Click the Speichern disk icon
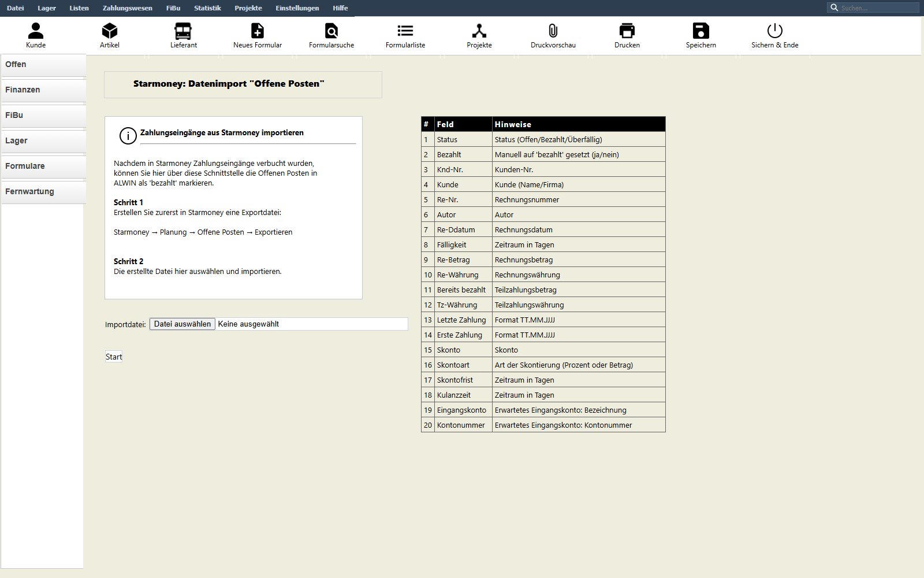This screenshot has width=924, height=578. click(x=701, y=31)
